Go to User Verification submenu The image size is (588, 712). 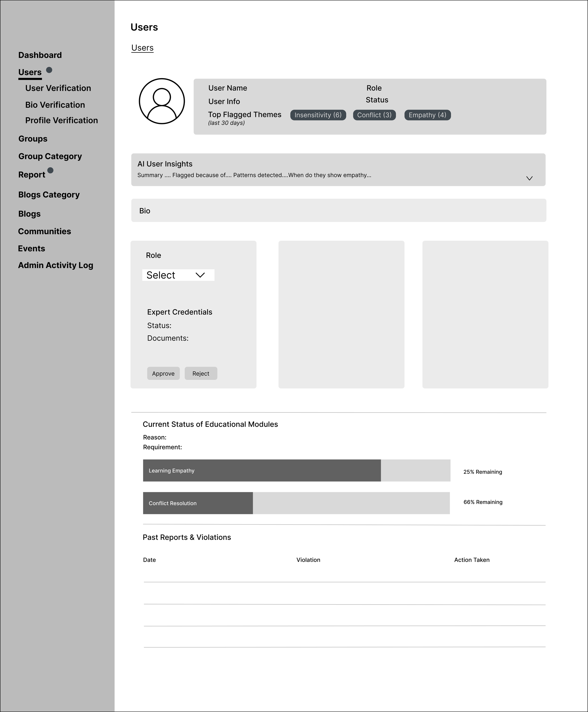[x=58, y=88]
